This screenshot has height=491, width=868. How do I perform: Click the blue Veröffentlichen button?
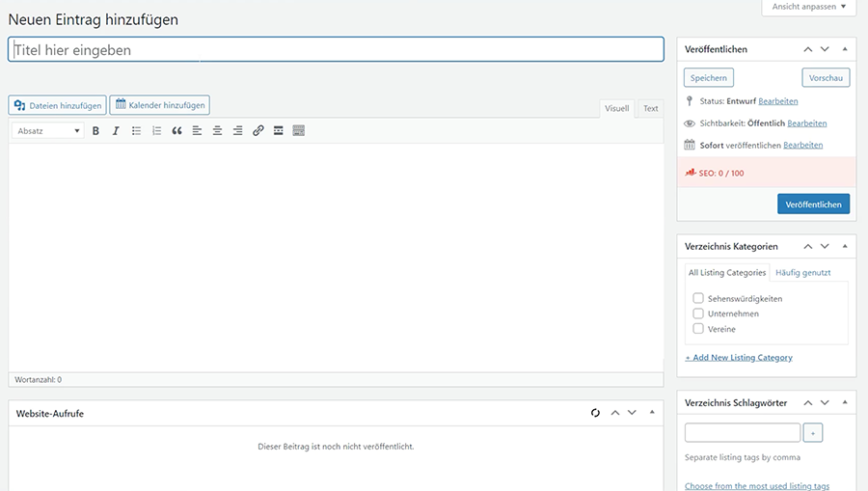[813, 204]
